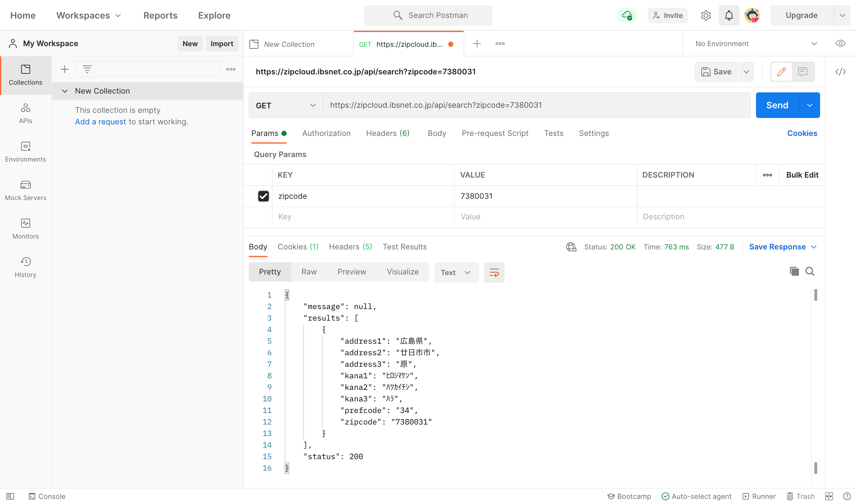The image size is (856, 504).
Task: Open the GET method dropdown
Action: (285, 105)
